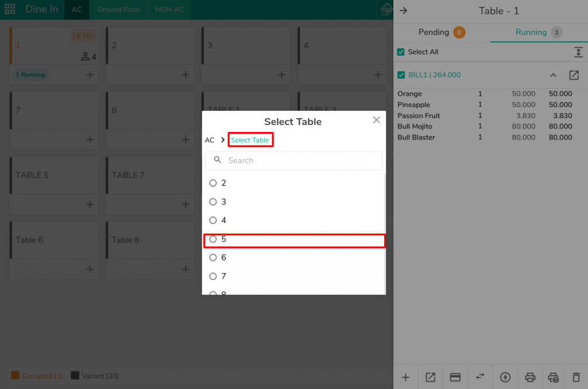Select table 3 radio button

(x=213, y=201)
